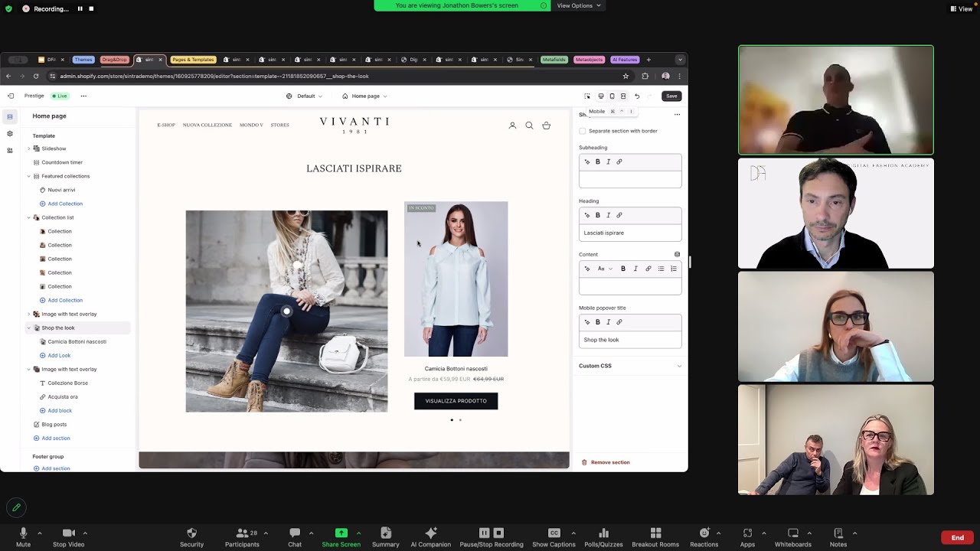Screen dimensions: 980x551
Task: Collapse the Featured collections section
Action: tap(29, 176)
